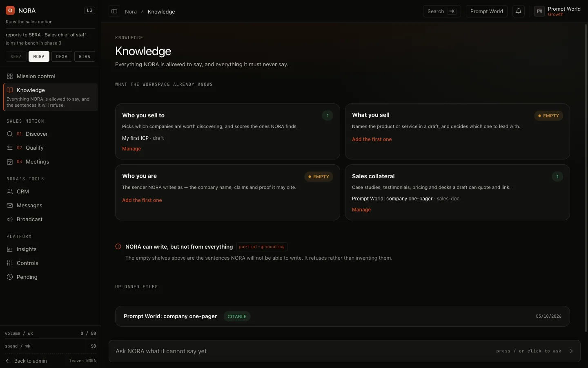
Task: Click the 03/10/2026 file date
Action: pyautogui.click(x=548, y=316)
